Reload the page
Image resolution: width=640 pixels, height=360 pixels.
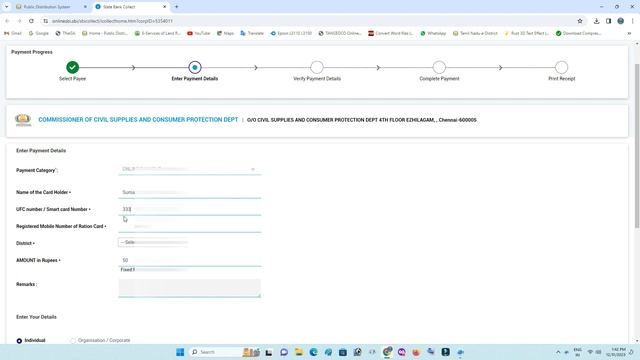pos(31,21)
